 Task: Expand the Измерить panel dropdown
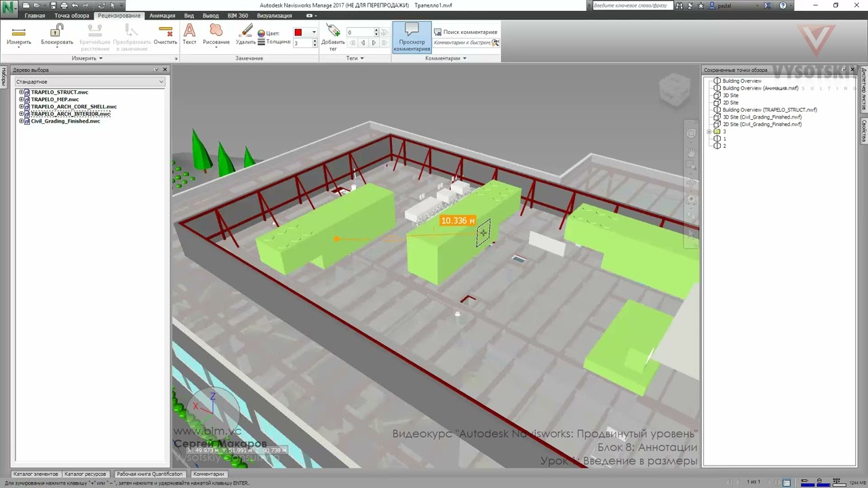[87, 58]
